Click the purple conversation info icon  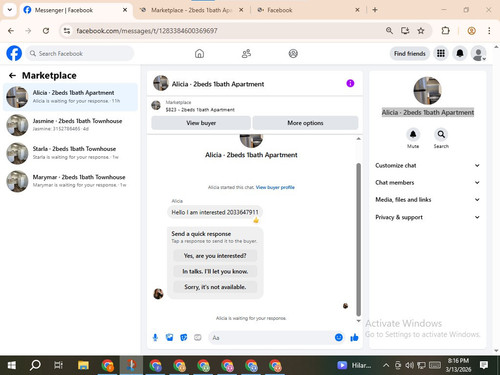coord(350,83)
